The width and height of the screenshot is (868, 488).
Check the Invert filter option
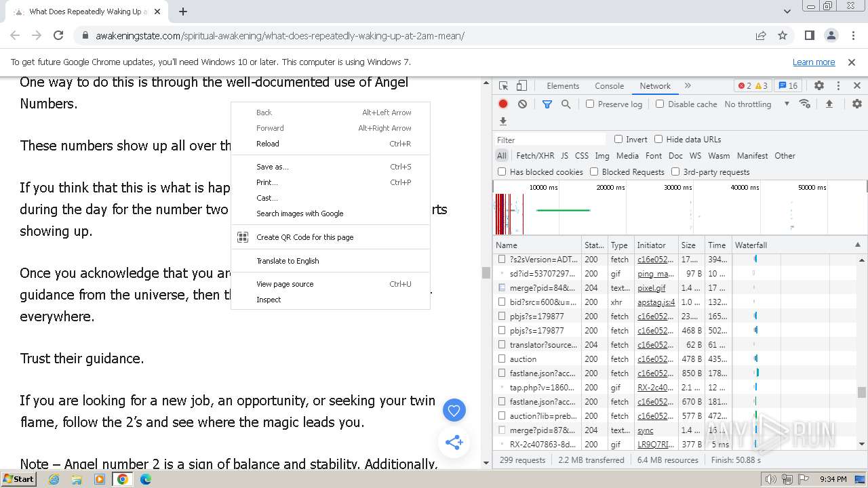[618, 139]
